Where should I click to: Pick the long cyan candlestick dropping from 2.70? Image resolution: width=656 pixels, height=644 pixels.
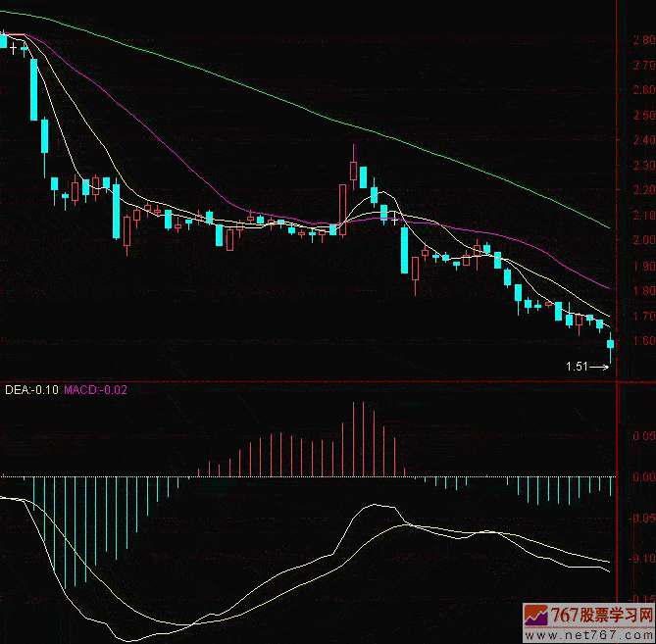[x=34, y=88]
